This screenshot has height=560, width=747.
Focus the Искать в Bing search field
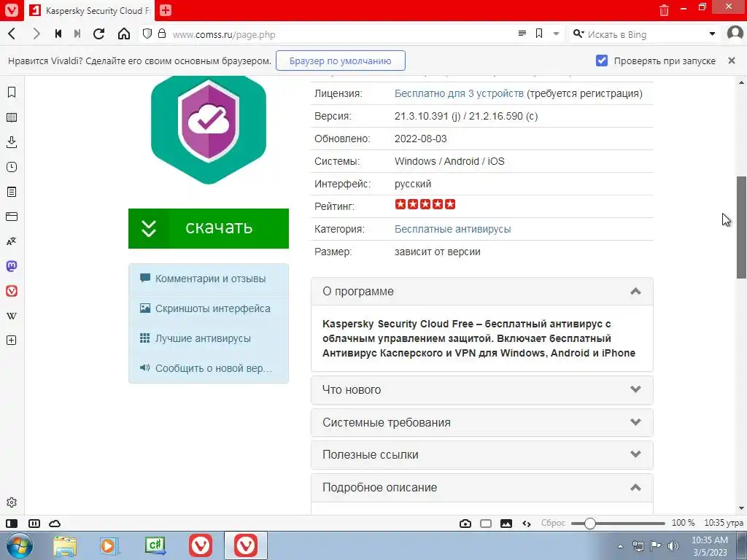[646, 34]
